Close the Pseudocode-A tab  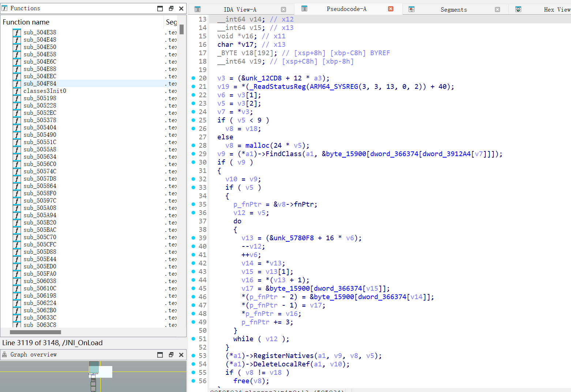pyautogui.click(x=391, y=9)
